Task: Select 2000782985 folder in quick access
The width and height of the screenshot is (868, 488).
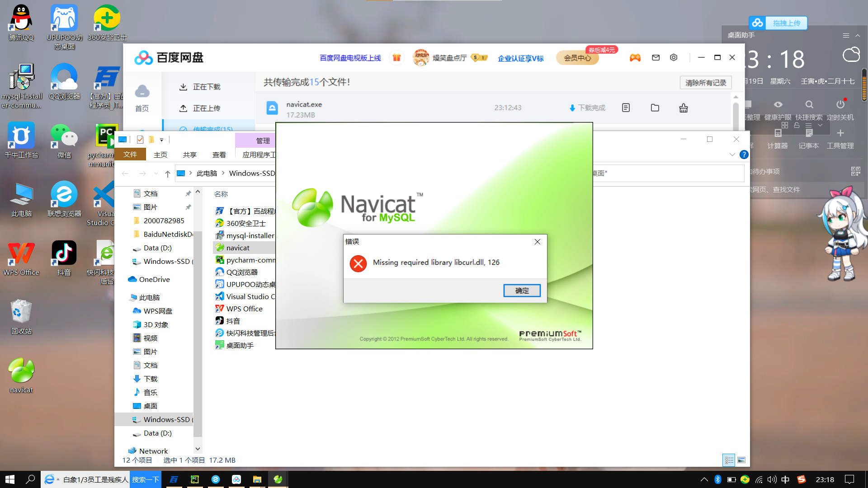Action: click(164, 221)
